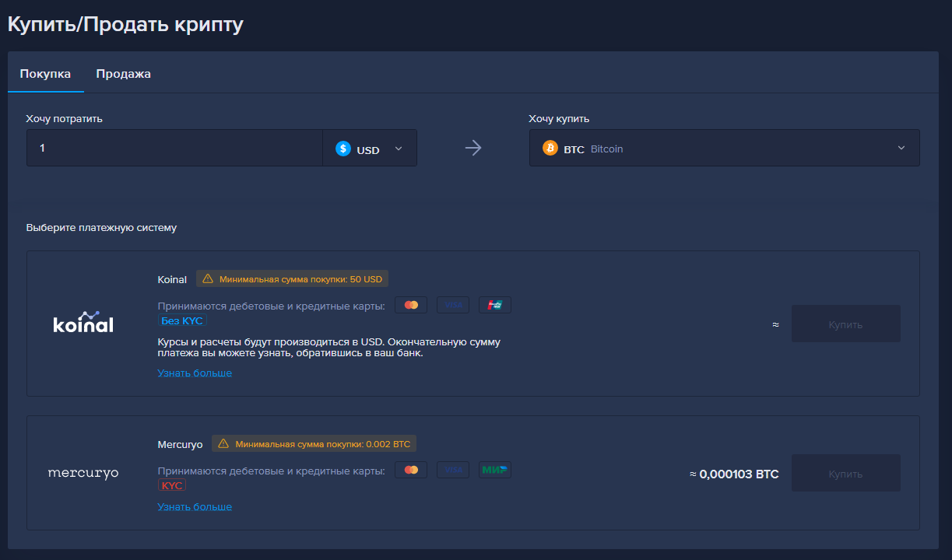The image size is (952, 560).
Task: Open the BTC Bitcoin dropdown
Action: 725,148
